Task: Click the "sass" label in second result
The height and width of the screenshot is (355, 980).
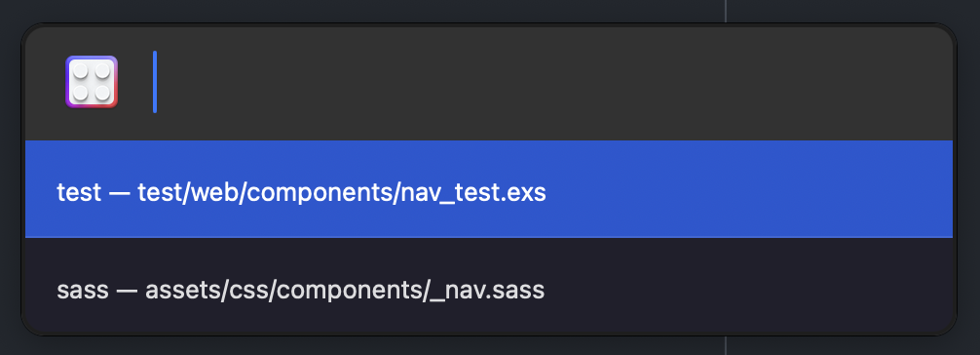Action: tap(83, 291)
